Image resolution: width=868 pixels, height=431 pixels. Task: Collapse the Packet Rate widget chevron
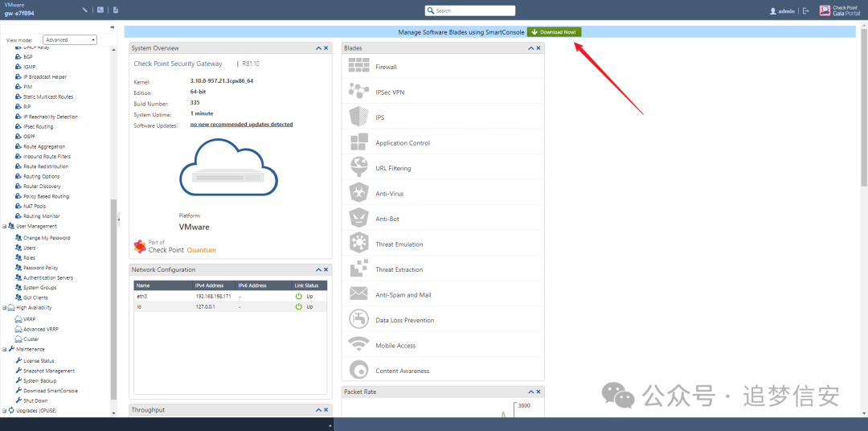(x=531, y=392)
